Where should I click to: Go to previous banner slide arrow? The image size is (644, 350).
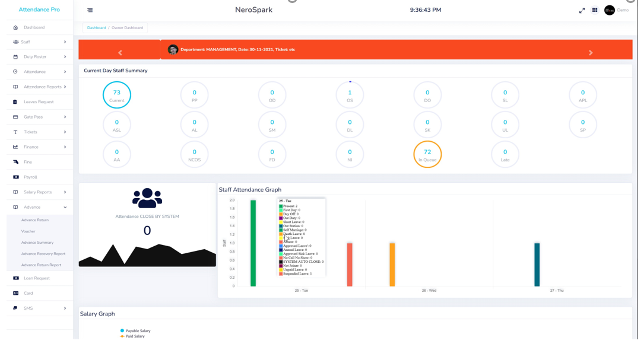[x=120, y=53]
